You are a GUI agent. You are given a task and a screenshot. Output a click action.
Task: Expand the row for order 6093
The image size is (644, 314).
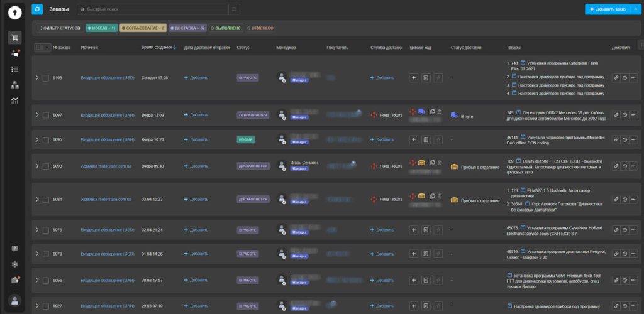tap(37, 166)
